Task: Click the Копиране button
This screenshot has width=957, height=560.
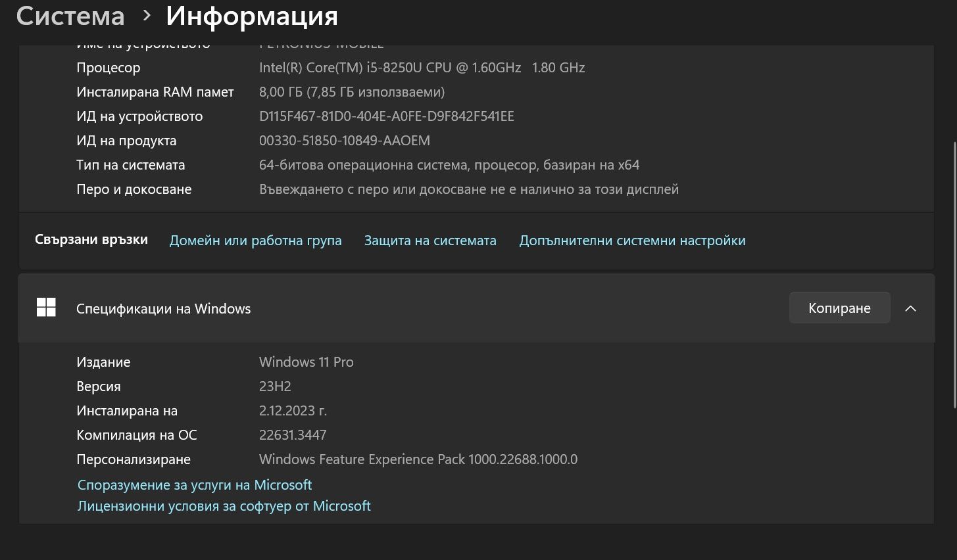Action: tap(839, 308)
